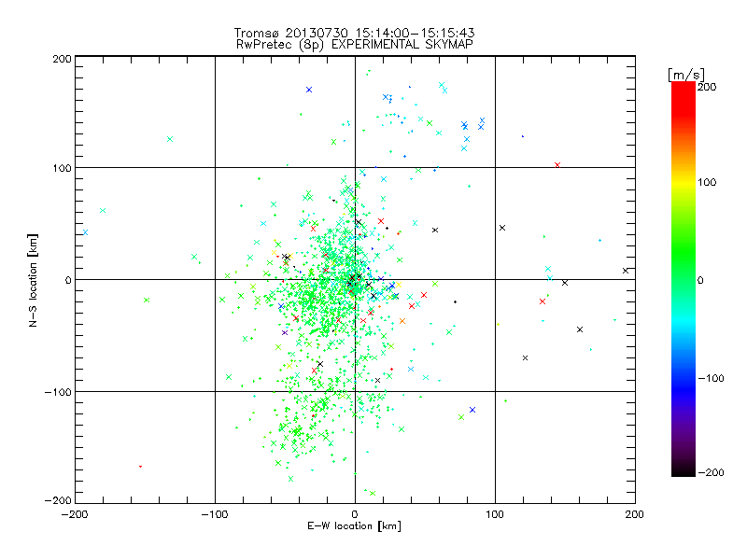Click the "[m/s]" unit label above the colour bar
Screen dimensions: 747x560
[x=686, y=75]
